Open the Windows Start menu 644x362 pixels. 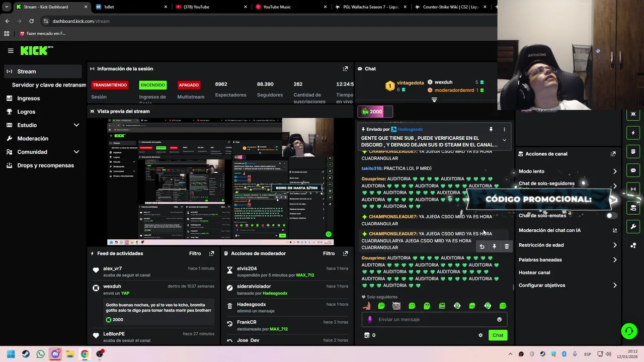(11, 354)
